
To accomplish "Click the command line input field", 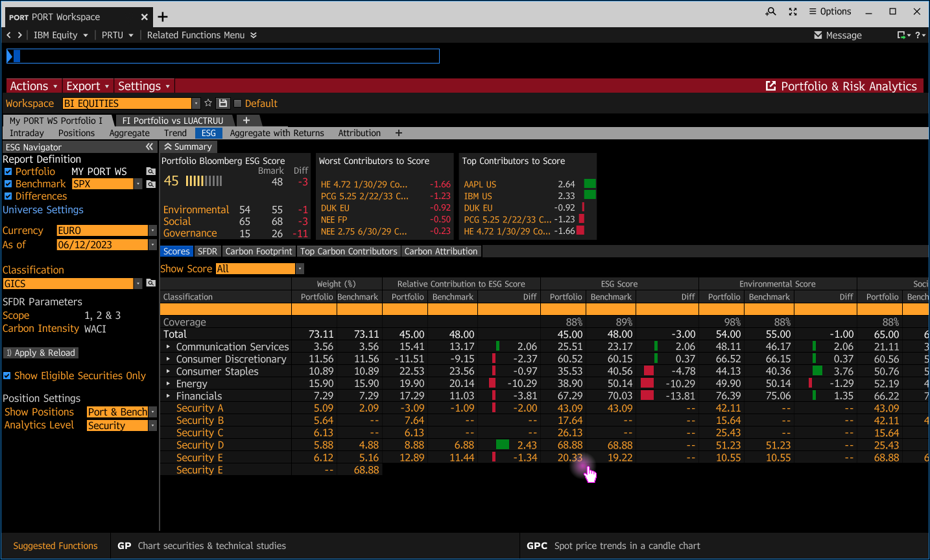I will click(x=223, y=56).
